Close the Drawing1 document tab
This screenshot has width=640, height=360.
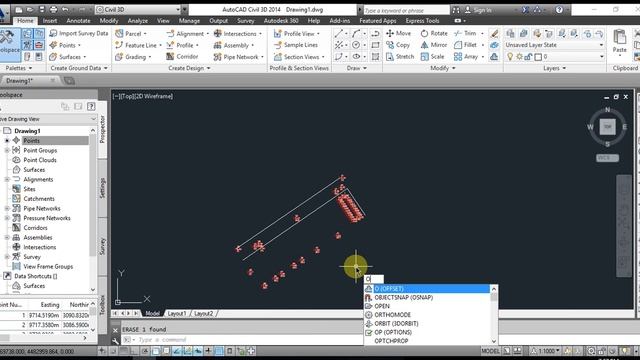click(52, 80)
